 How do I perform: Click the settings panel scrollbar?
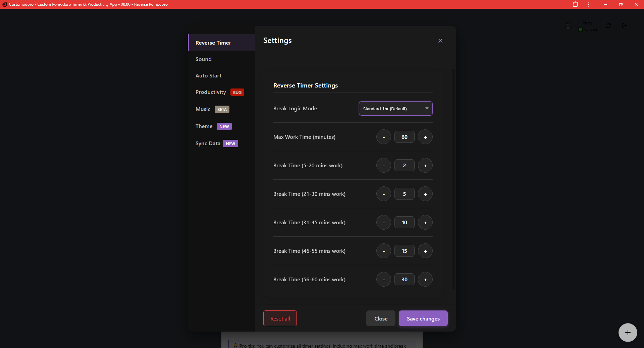(453, 179)
